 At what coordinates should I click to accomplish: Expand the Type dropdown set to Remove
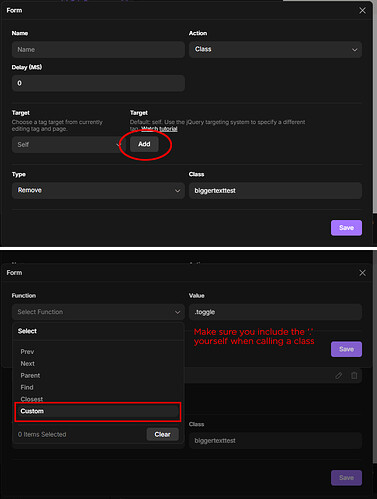point(98,190)
